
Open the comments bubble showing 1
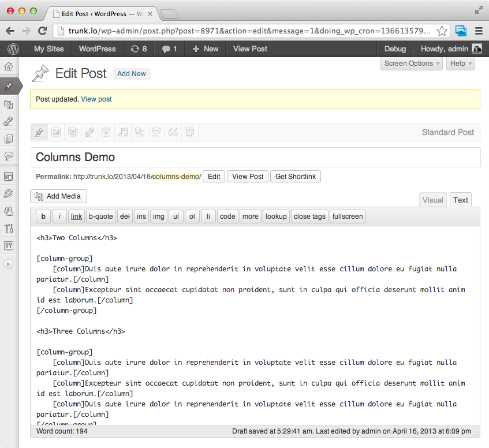click(x=169, y=49)
